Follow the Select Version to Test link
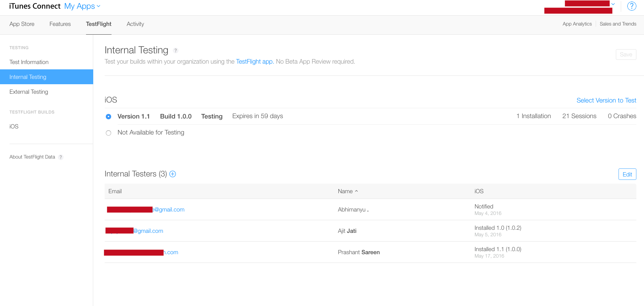The image size is (644, 306). point(606,100)
